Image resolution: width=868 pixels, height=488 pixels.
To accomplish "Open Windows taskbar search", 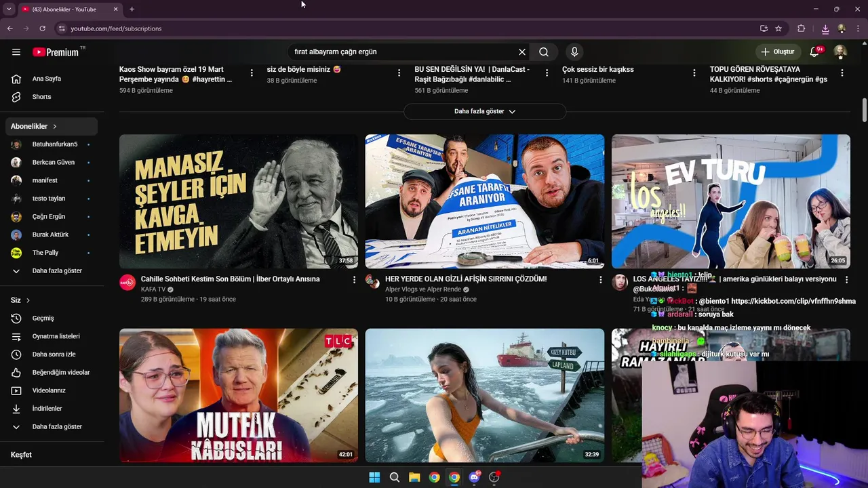I will pyautogui.click(x=395, y=477).
